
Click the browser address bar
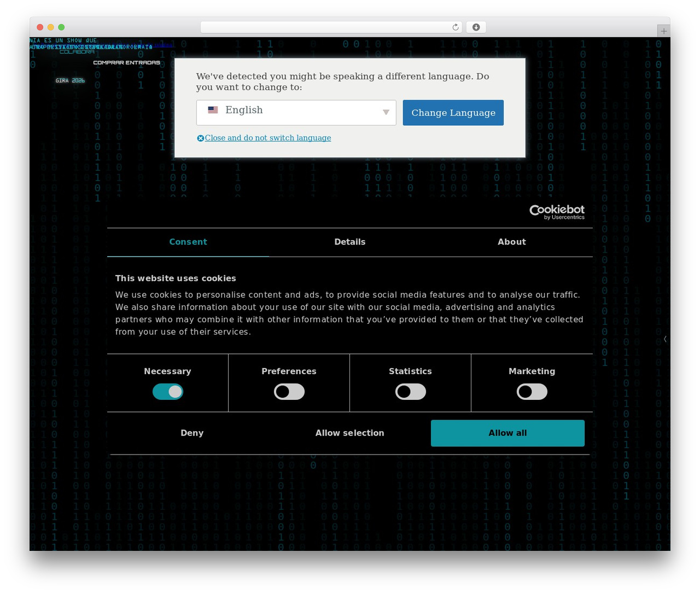(x=331, y=27)
